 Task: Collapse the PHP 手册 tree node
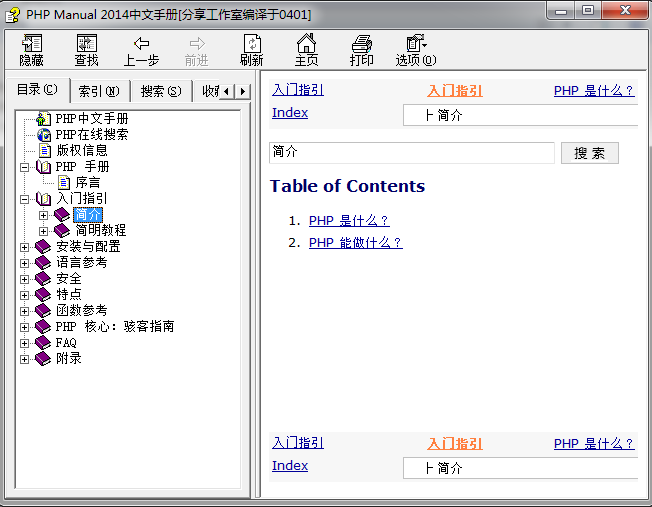(x=25, y=168)
